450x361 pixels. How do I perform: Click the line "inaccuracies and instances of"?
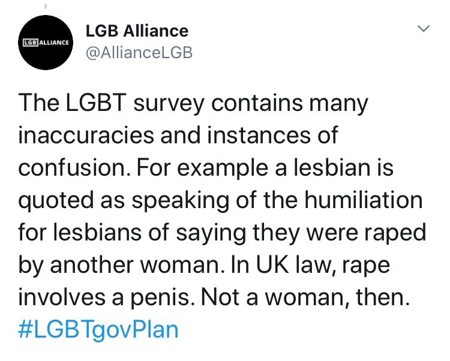point(178,135)
